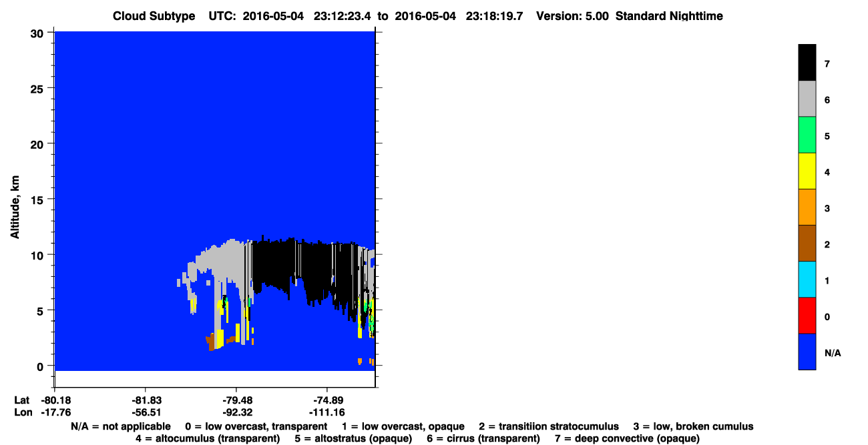
Task: Click the latitude value '-74.89'
Action: pos(328,400)
